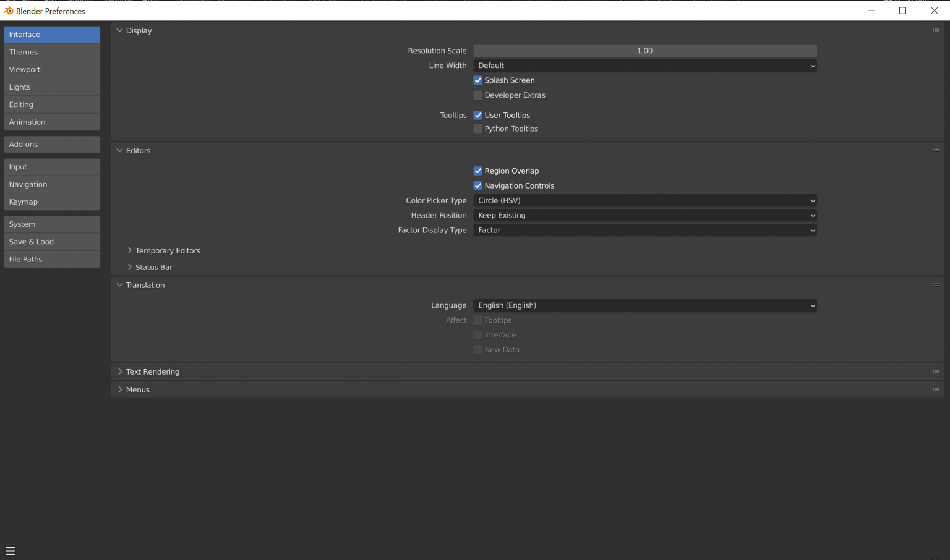Viewport: 950px width, 560px height.
Task: Enable the Developer Extras checkbox
Action: (x=477, y=95)
